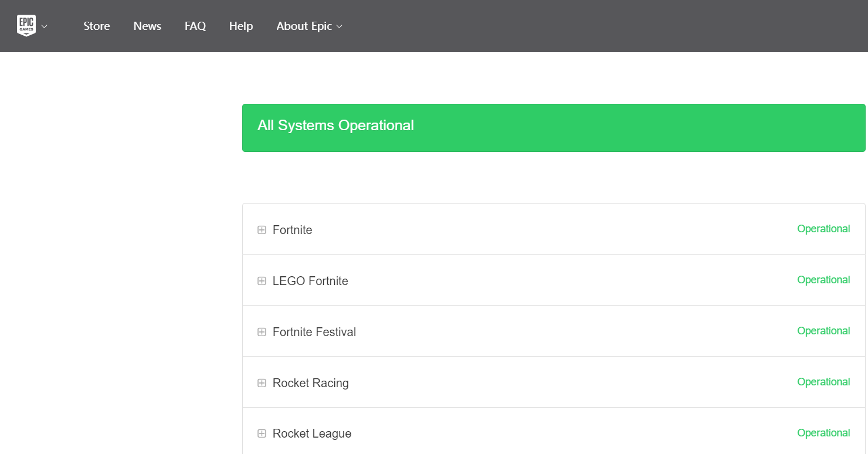Click the Rocket League service name
868x454 pixels.
[x=312, y=433]
